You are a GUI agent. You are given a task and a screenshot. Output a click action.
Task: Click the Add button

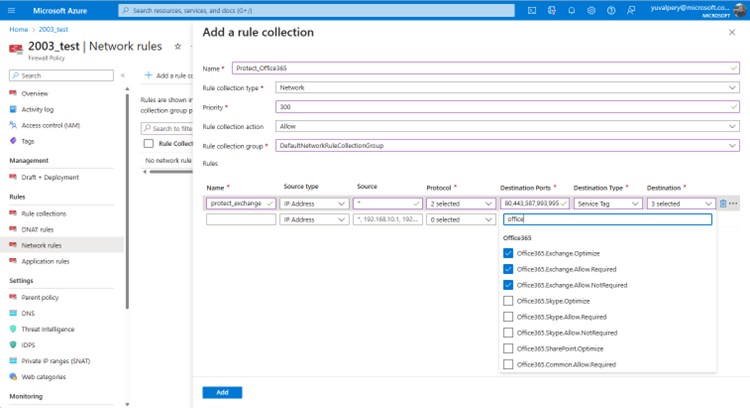(x=221, y=392)
